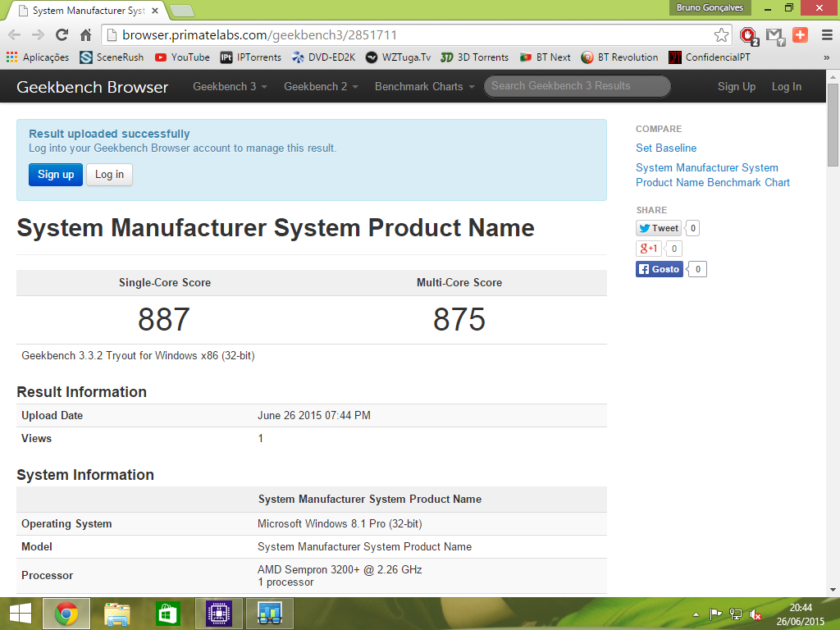The width and height of the screenshot is (840, 630).
Task: Click the Action Center flag icon
Action: coord(715,614)
